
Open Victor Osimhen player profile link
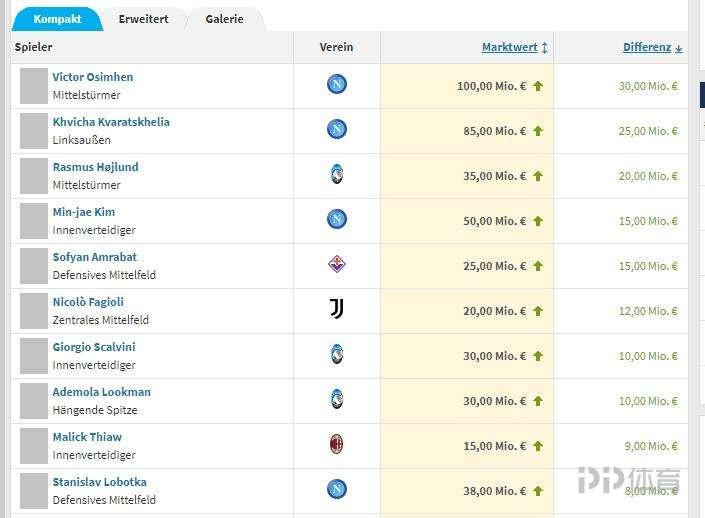tap(93, 77)
